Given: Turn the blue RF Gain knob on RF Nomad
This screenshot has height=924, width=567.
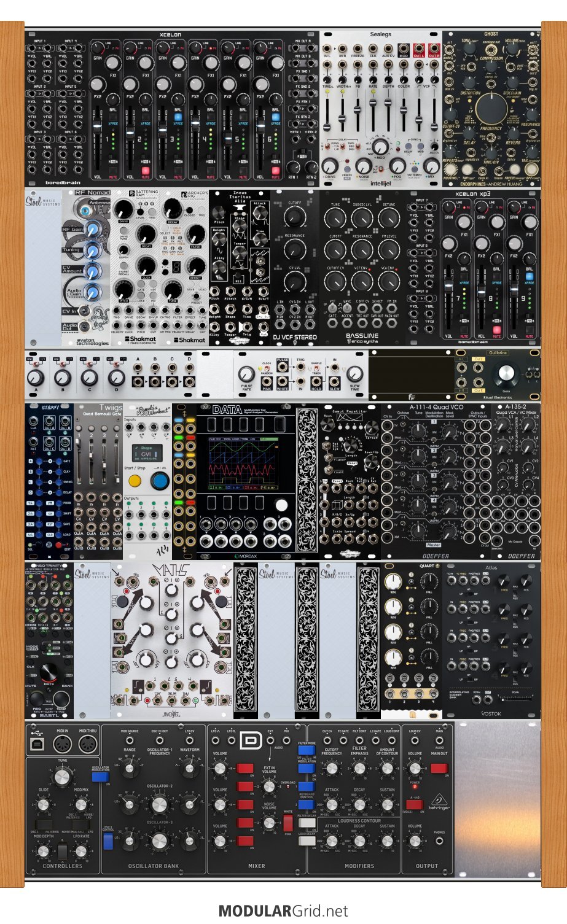Looking at the screenshot, I should (x=92, y=230).
